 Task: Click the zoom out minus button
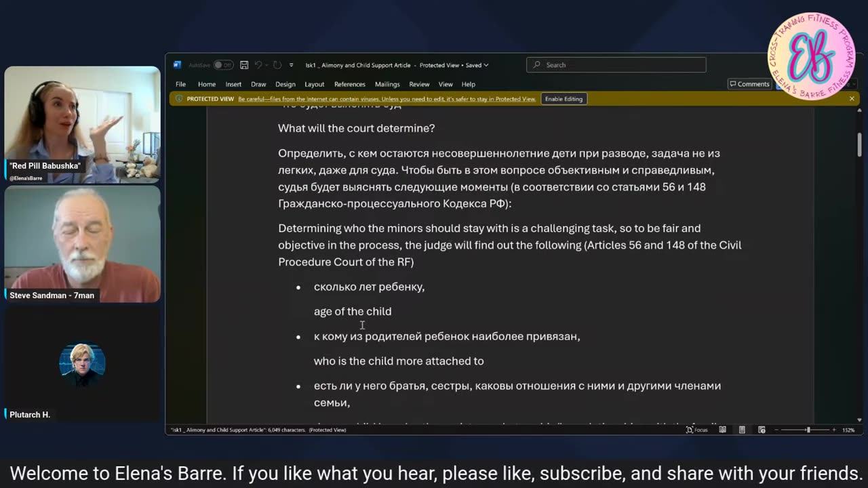click(x=776, y=430)
